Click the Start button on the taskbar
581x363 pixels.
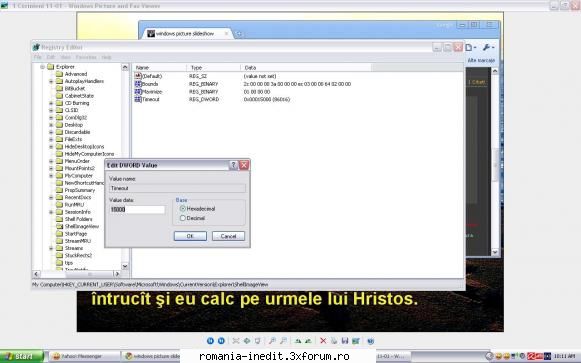pyautogui.click(x=21, y=356)
